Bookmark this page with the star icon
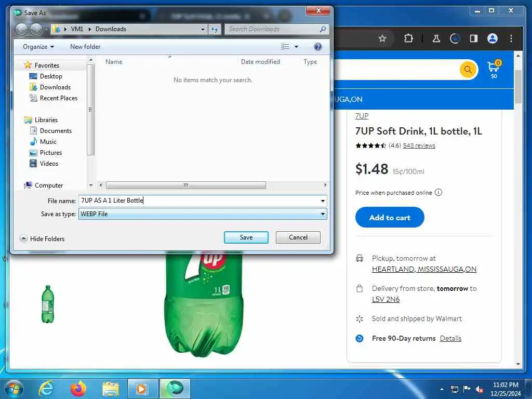The height and width of the screenshot is (399, 532). 382,38
